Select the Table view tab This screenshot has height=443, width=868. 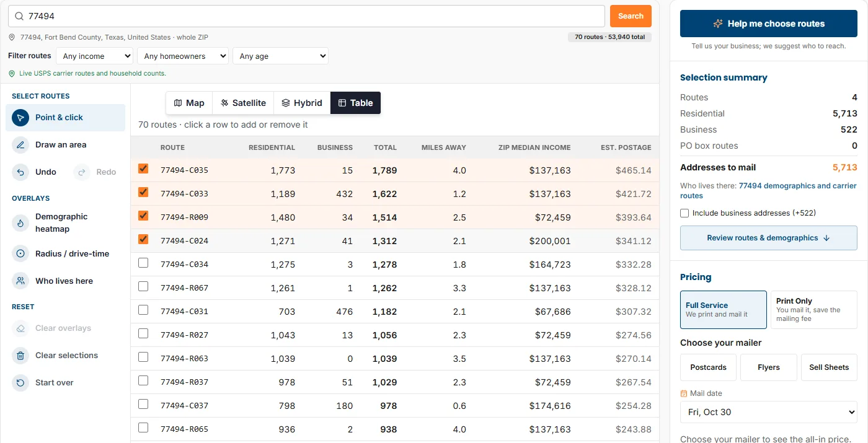(355, 103)
